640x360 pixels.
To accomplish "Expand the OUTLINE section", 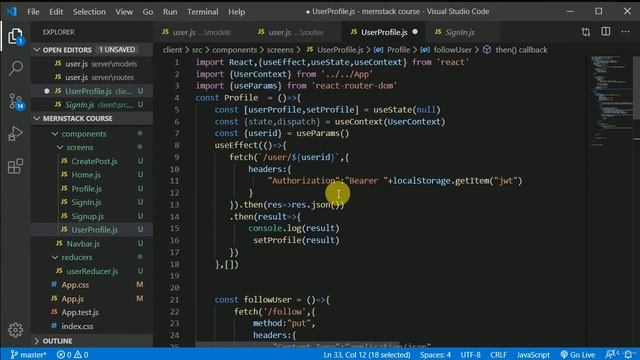I will click(x=92, y=341).
